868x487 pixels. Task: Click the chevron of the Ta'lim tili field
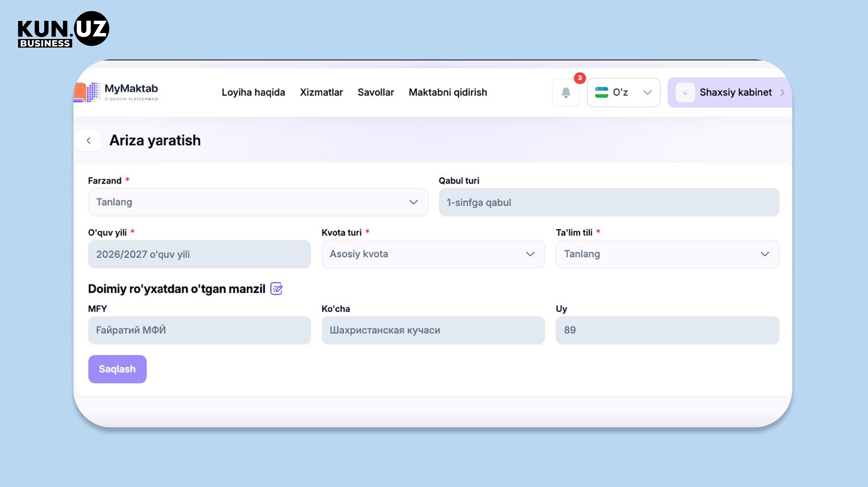click(x=765, y=254)
